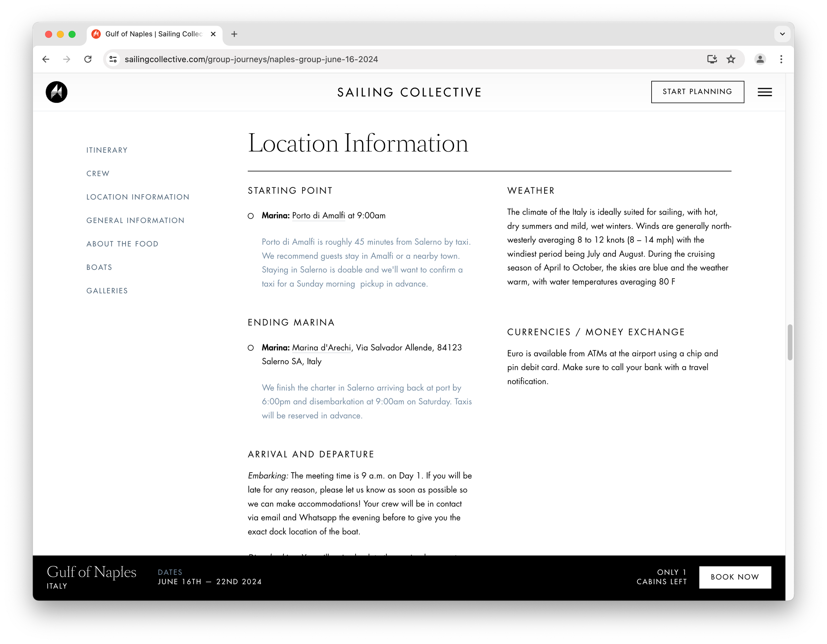Viewport: 827px width, 644px height.
Task: Reload the page
Action: coord(88,59)
